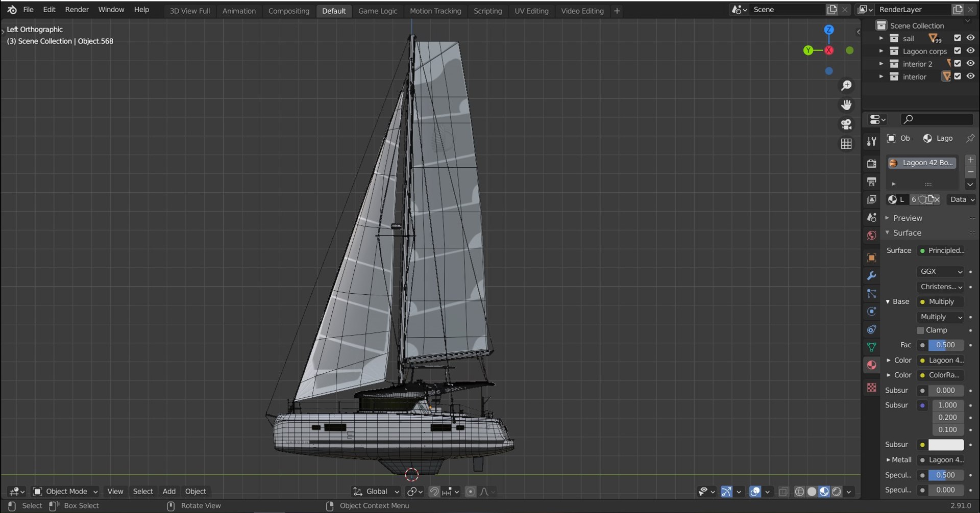Enable the Clamp checkbox
This screenshot has height=513, width=980.
920,330
